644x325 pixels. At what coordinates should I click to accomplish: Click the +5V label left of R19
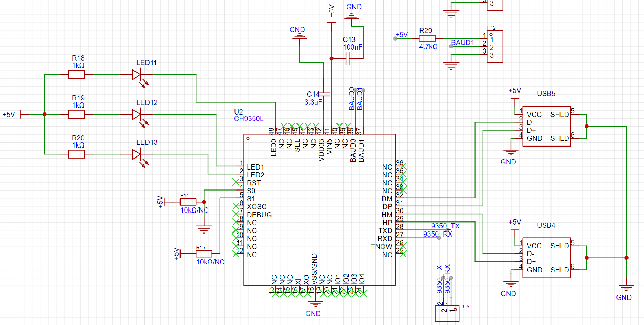[9, 115]
